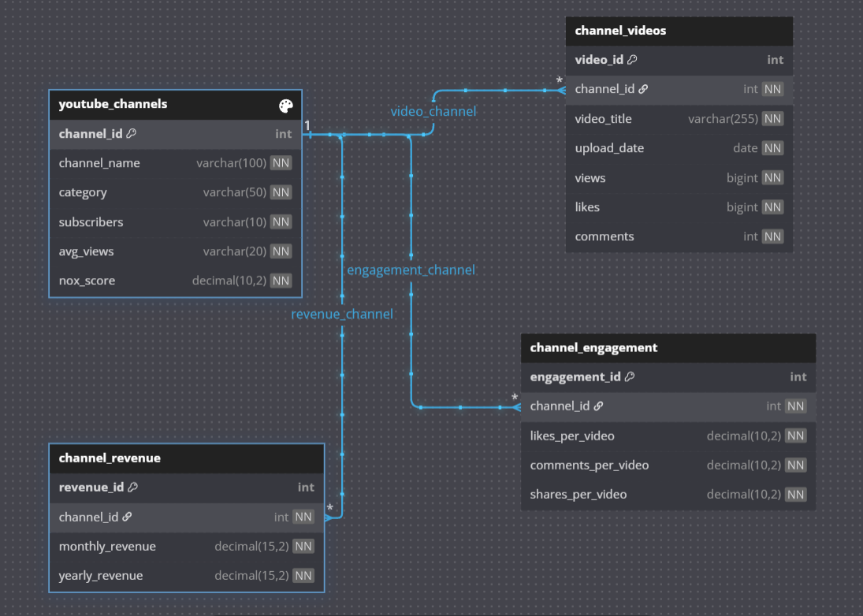
Task: Select the nox_score field row
Action: tap(176, 281)
